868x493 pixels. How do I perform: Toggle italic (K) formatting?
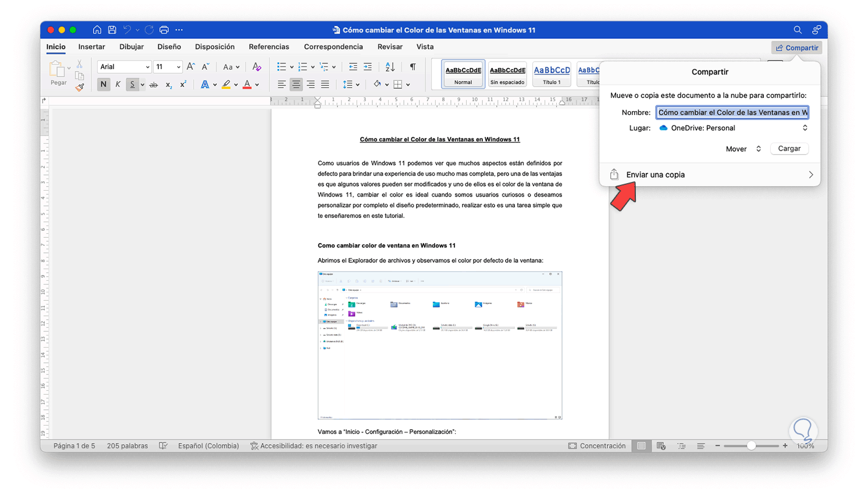[x=118, y=85]
